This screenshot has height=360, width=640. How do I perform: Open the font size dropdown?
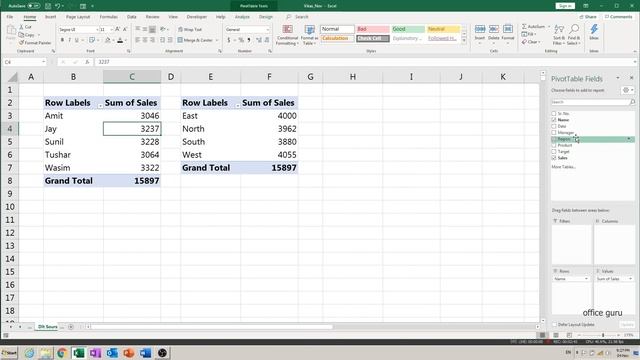point(111,29)
